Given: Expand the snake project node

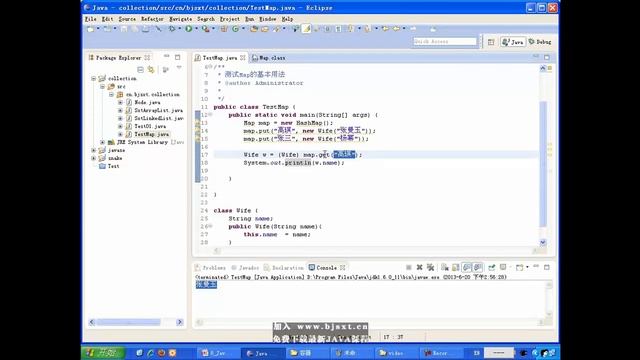Looking at the screenshot, I should (94, 158).
